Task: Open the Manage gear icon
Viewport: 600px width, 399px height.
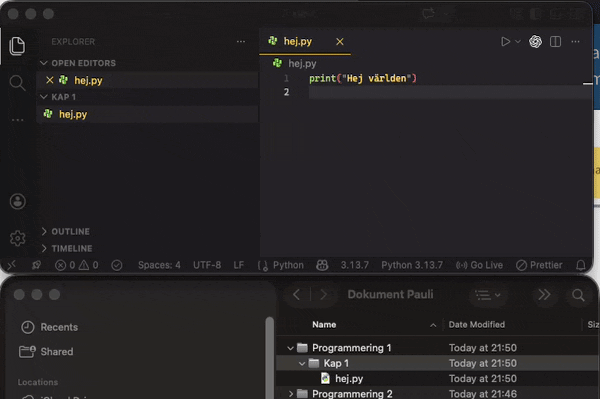Action: coord(18,238)
